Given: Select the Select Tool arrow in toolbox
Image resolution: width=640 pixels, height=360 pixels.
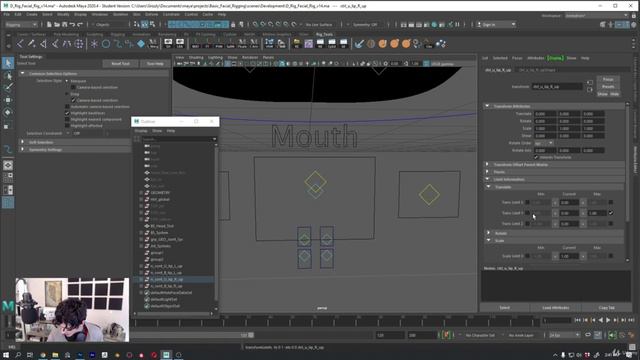Looking at the screenshot, I should (x=8, y=63).
